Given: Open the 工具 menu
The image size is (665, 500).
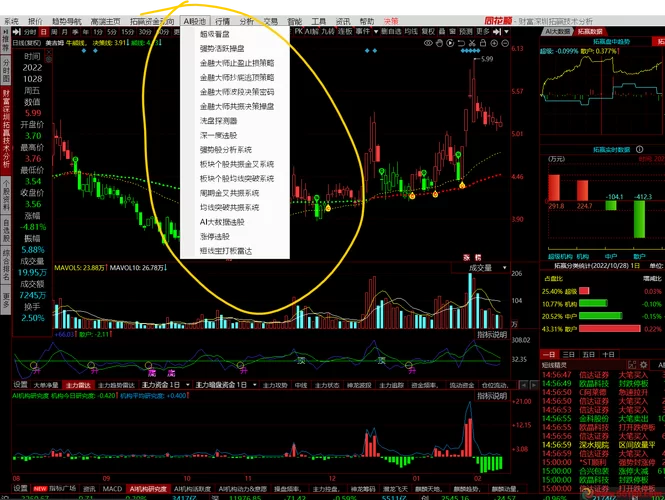Looking at the screenshot, I should 319,21.
